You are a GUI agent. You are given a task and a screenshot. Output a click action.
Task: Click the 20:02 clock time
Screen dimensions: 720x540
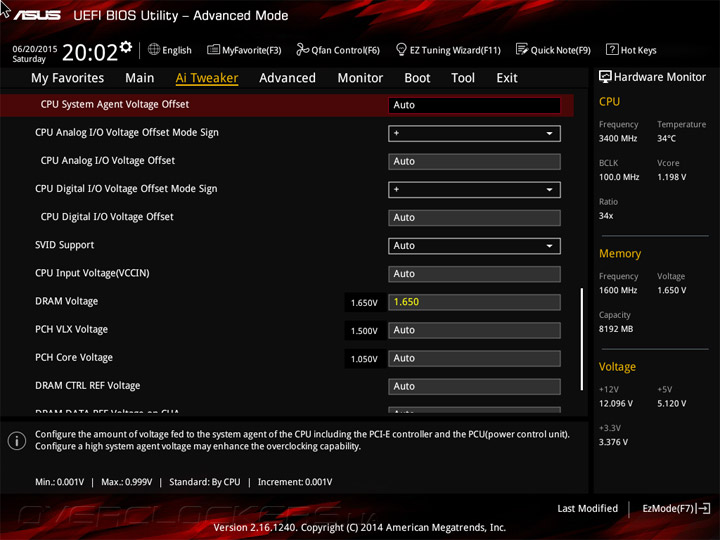[90, 52]
